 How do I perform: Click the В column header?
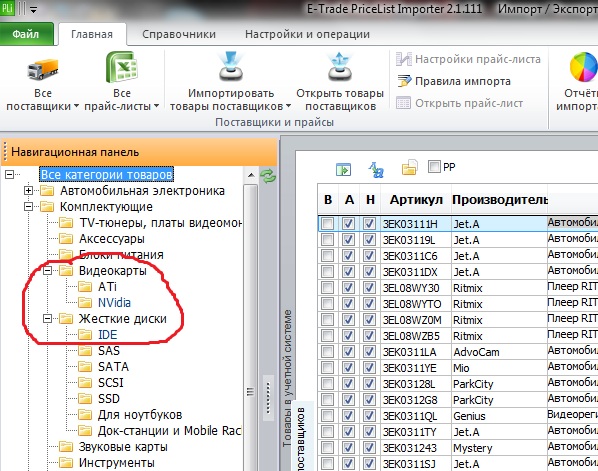[x=328, y=199]
